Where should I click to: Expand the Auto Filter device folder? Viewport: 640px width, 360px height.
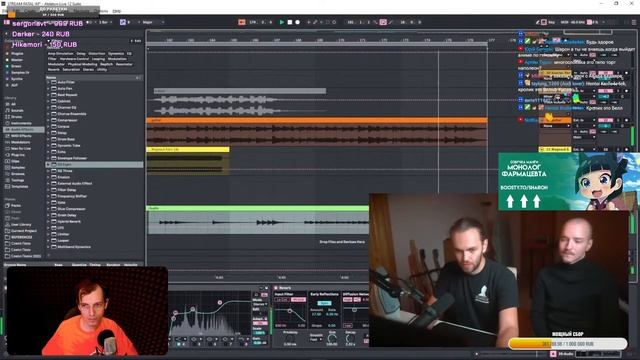pyautogui.click(x=48, y=82)
